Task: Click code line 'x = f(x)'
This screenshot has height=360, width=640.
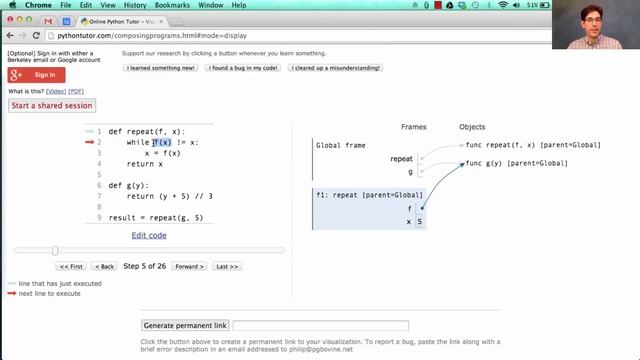Action: click(x=162, y=153)
